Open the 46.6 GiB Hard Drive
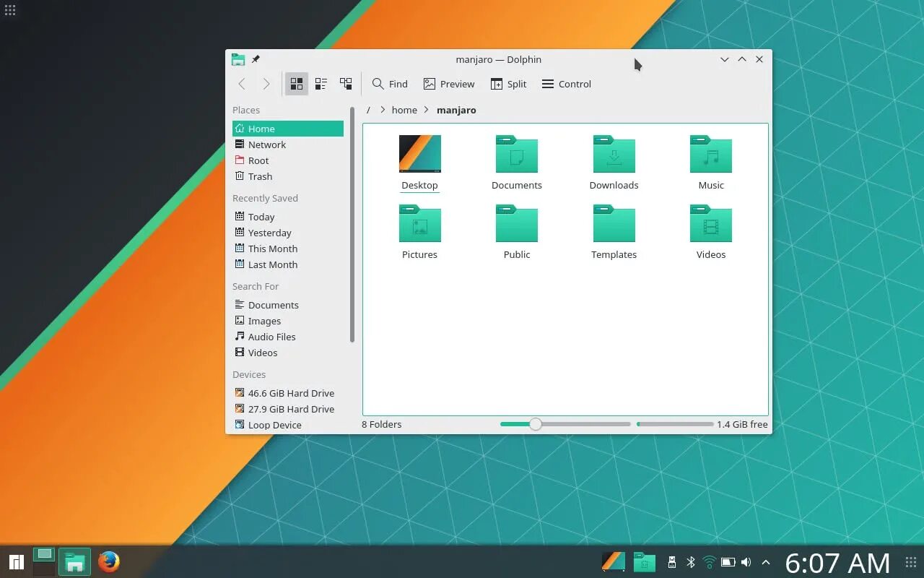Screen dimensions: 924x578 288,393
